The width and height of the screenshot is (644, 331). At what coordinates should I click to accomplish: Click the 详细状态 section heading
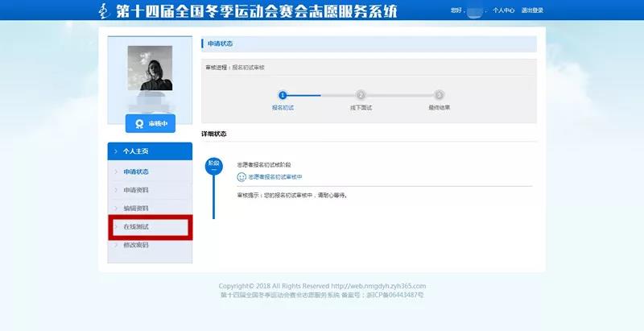[213, 134]
